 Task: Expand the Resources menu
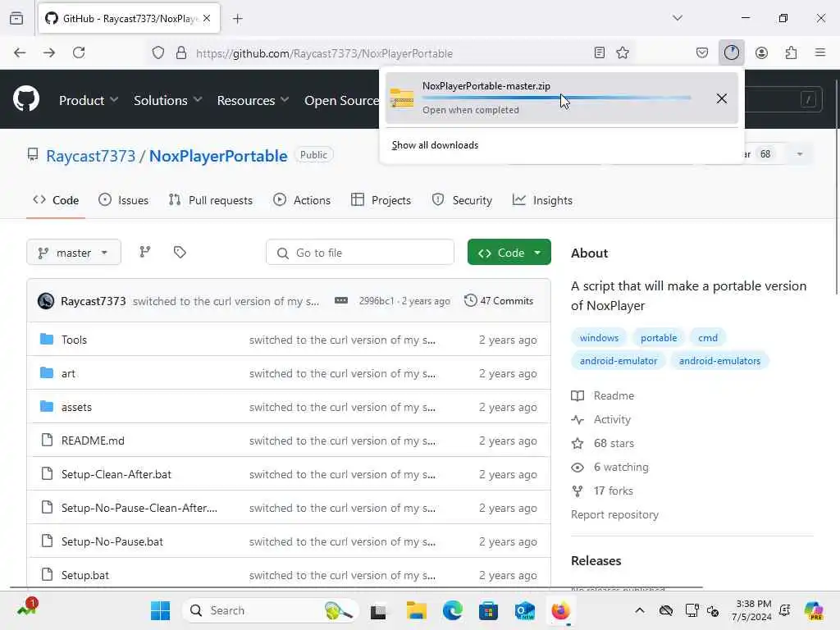(253, 100)
